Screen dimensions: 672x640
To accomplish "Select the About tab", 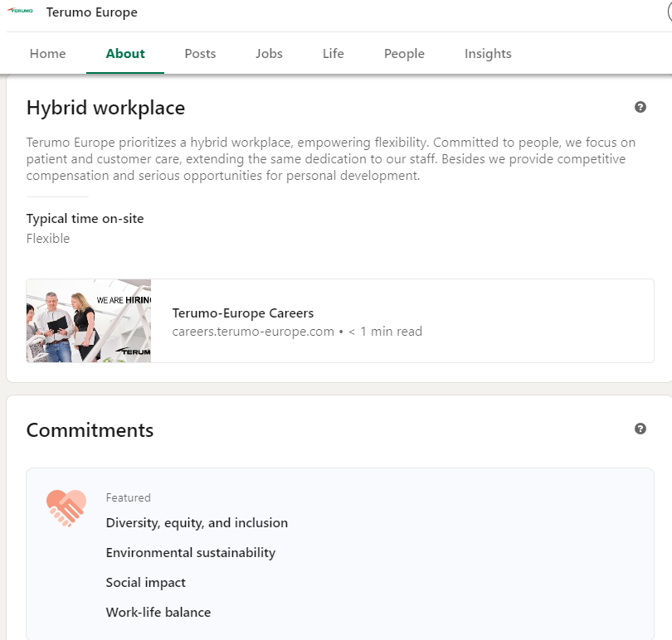I will 125,54.
